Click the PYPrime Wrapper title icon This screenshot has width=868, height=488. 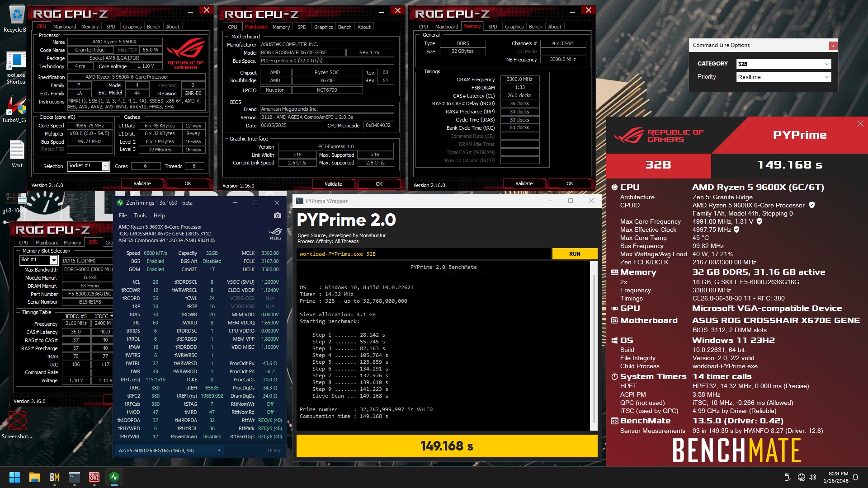(x=300, y=201)
